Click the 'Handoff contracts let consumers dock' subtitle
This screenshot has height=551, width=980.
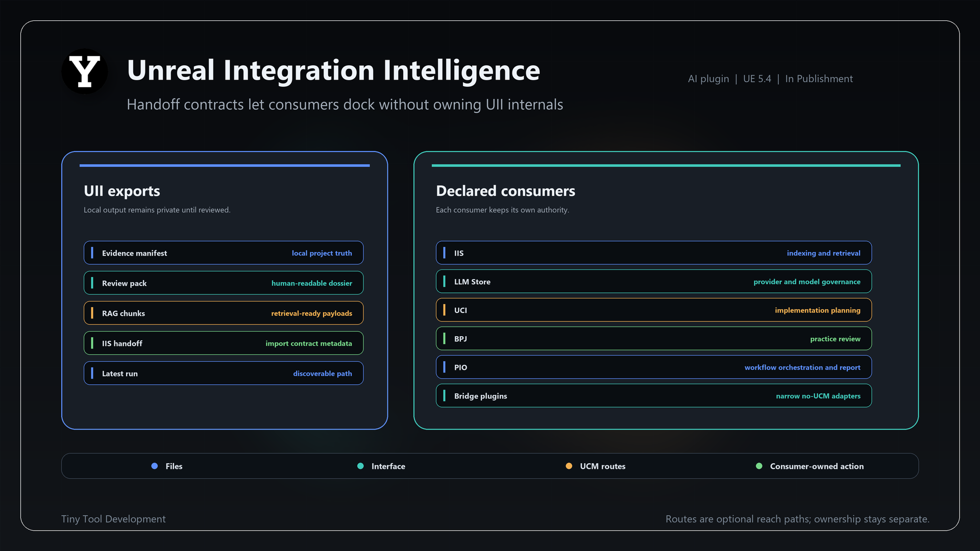345,105
